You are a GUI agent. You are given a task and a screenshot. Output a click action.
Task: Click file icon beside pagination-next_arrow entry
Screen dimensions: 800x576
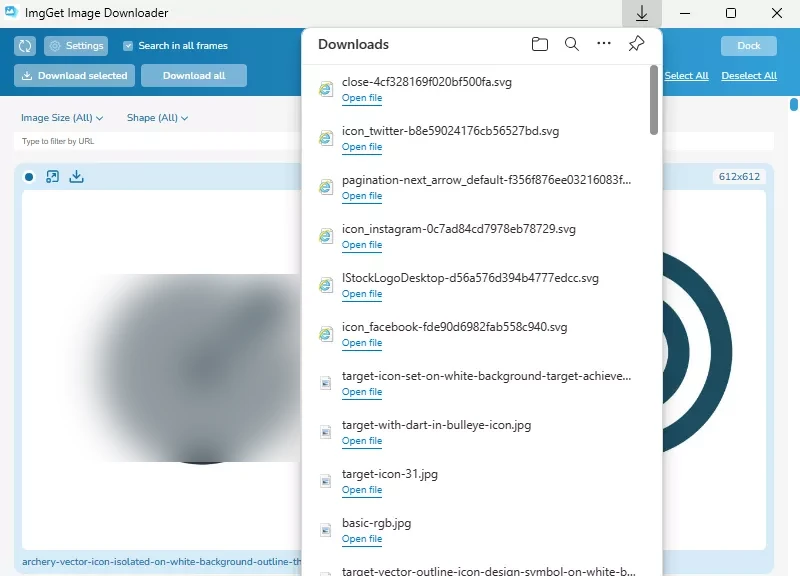pyautogui.click(x=326, y=187)
